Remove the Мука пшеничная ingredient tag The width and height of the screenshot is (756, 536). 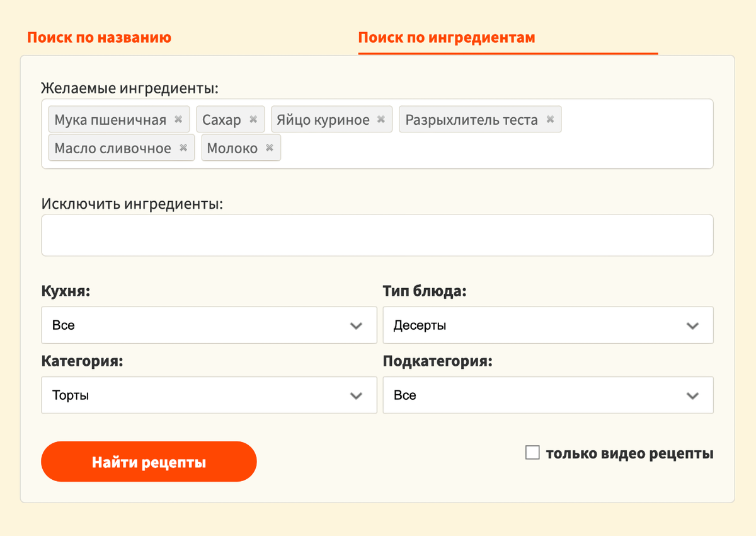[178, 120]
